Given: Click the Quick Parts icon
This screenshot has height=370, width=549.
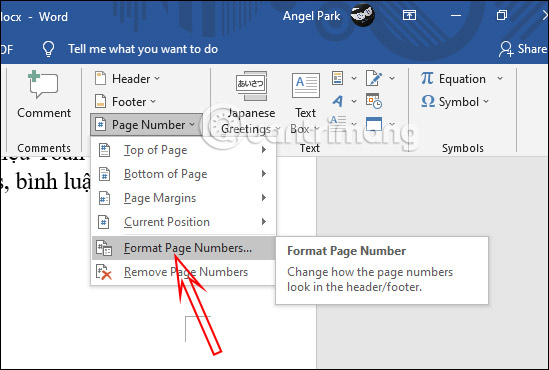Looking at the screenshot, I should point(338,78).
